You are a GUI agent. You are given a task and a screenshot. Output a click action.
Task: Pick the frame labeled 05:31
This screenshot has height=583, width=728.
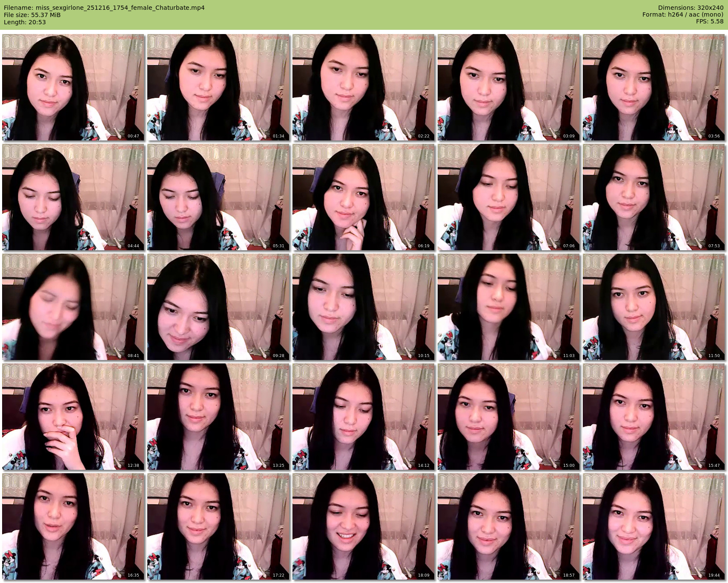point(218,197)
